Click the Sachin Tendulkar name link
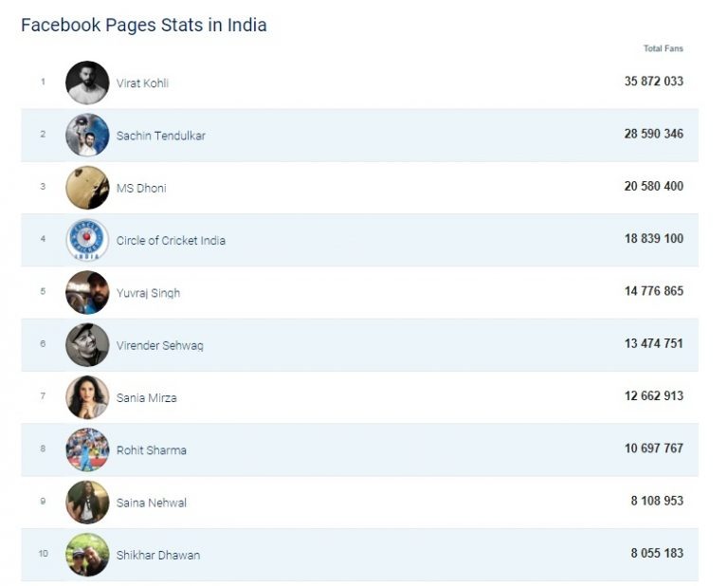 coord(160,136)
